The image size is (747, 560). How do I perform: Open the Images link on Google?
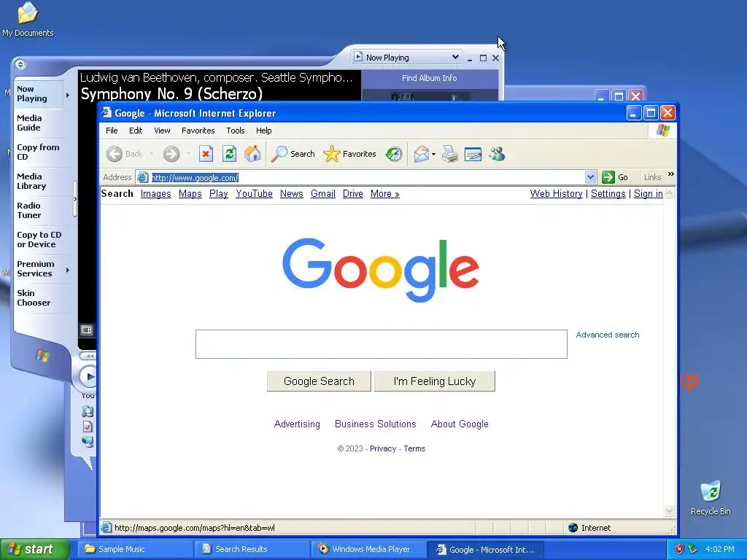(156, 194)
